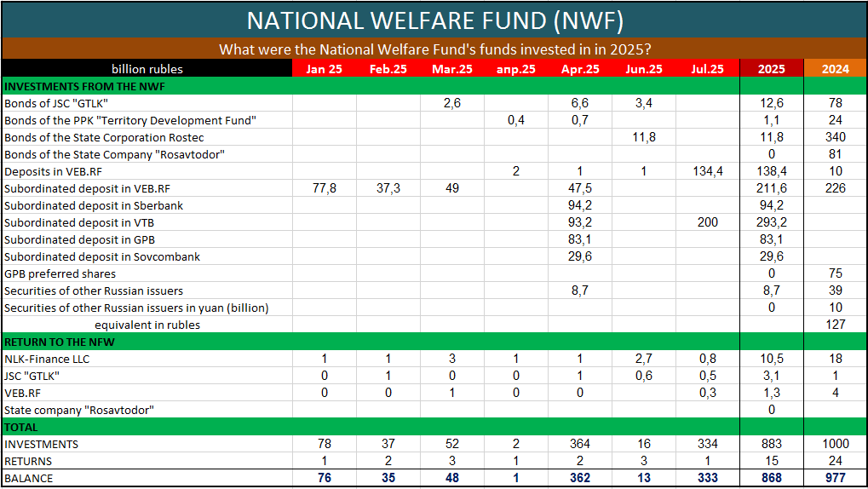
Task: Select the bold 977 balance for 2024
Action: (x=836, y=478)
